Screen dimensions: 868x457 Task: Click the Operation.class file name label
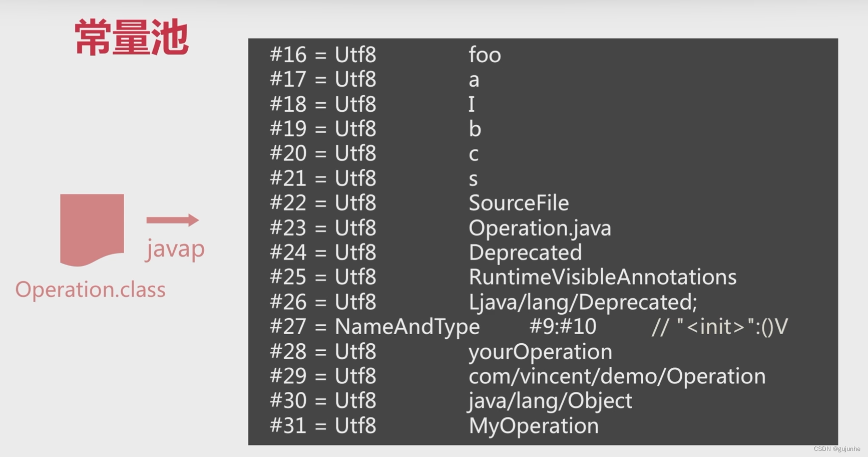(90, 290)
